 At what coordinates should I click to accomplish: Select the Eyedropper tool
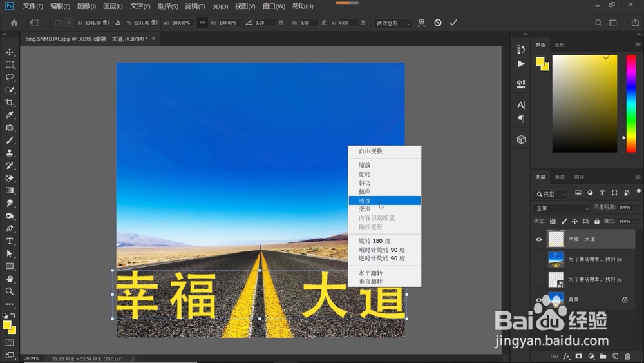pyautogui.click(x=10, y=115)
